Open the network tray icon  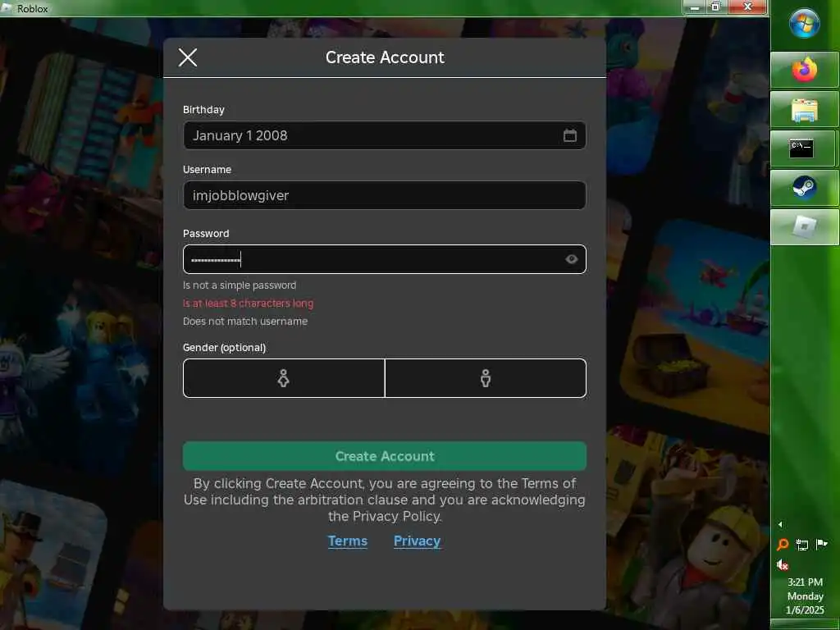(802, 545)
